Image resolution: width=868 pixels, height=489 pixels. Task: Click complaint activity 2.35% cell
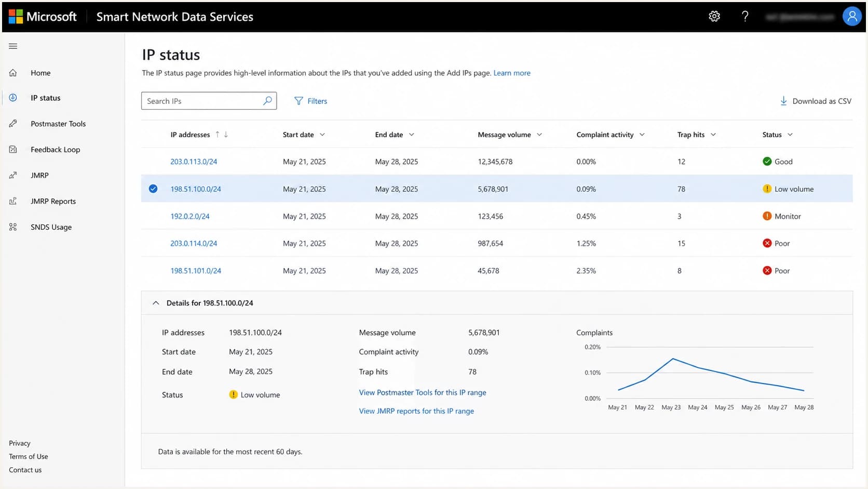tap(586, 271)
